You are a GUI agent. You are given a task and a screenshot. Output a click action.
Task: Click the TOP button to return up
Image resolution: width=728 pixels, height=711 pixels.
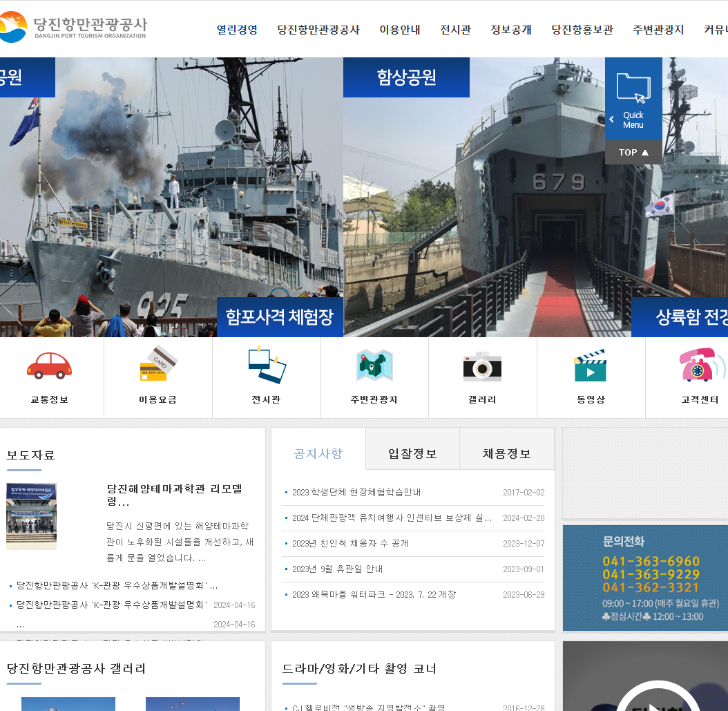[633, 152]
